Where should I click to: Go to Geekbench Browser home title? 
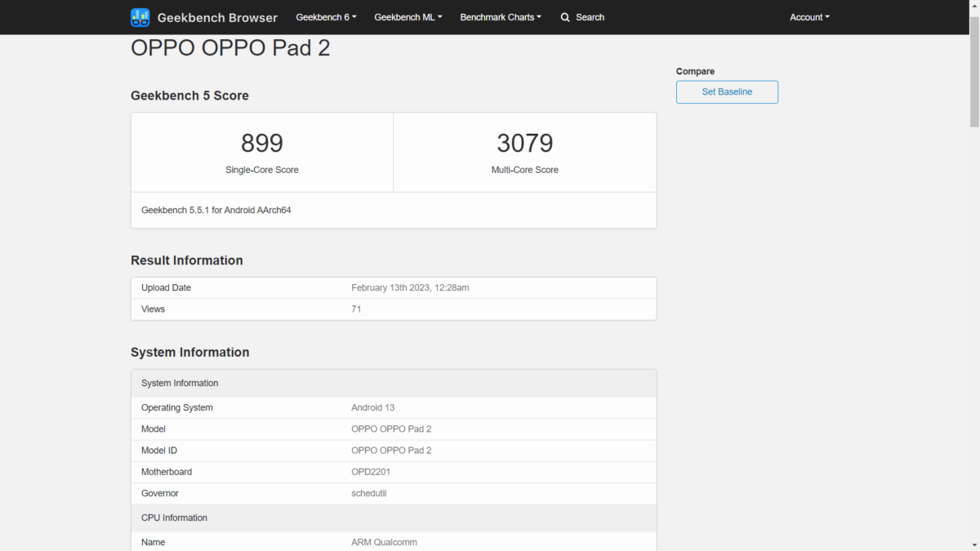pos(217,17)
